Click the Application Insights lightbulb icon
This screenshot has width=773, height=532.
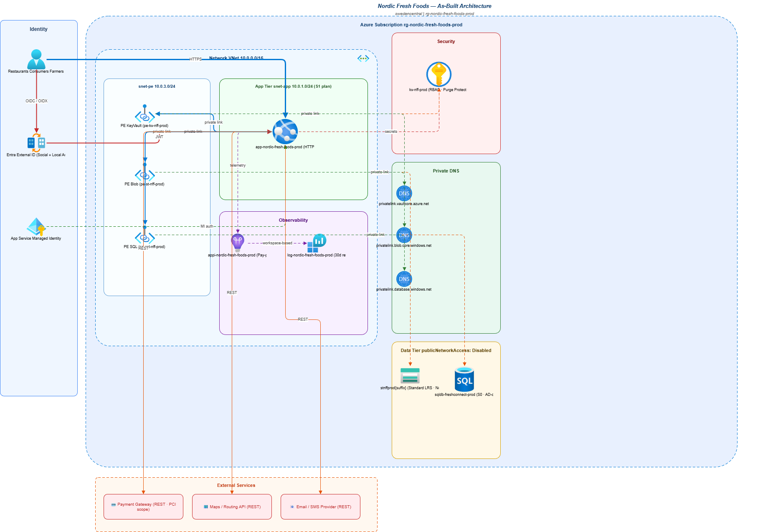(238, 242)
